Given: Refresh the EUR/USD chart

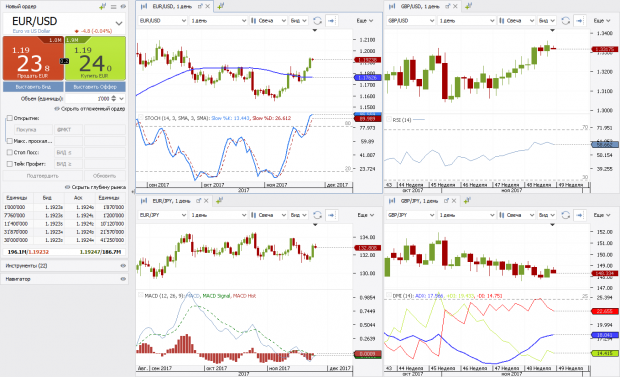Looking at the screenshot, I should pos(317,21).
